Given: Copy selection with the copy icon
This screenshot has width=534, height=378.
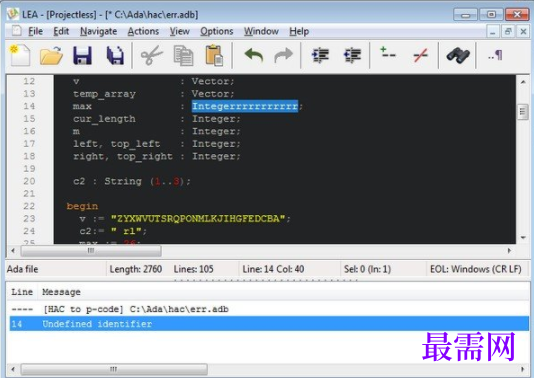Looking at the screenshot, I should coord(183,56).
